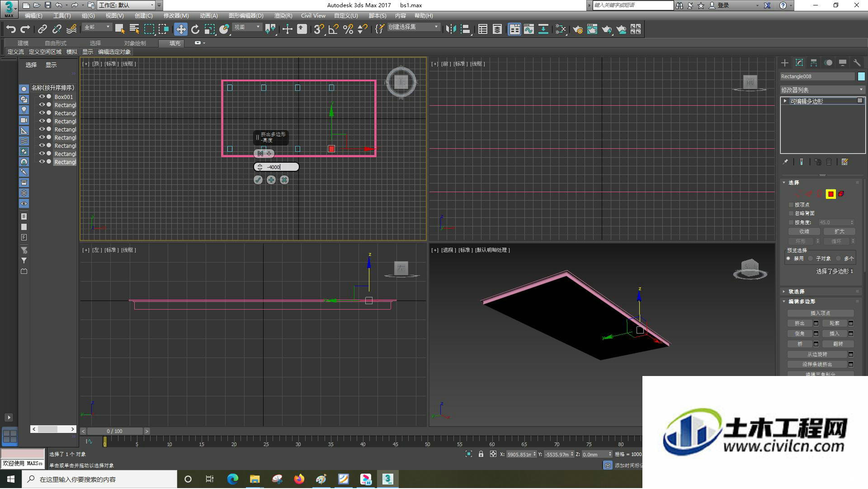Open the Utilities panel (wrench icon)

coord(857,63)
